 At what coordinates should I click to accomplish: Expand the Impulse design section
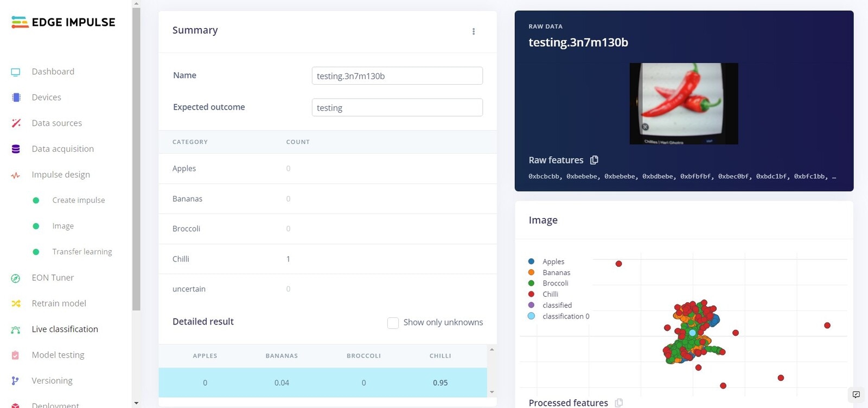tap(61, 175)
